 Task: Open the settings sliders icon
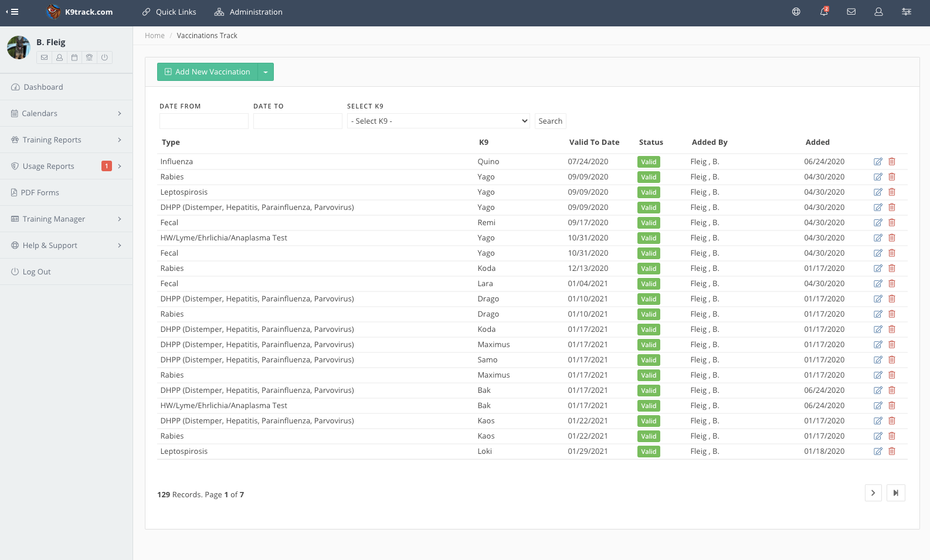[907, 12]
